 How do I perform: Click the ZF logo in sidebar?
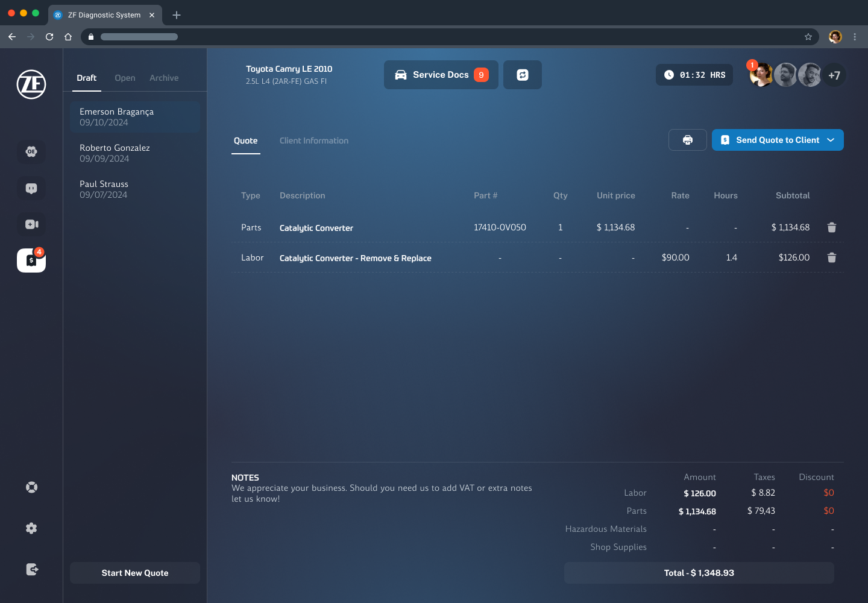pos(31,84)
